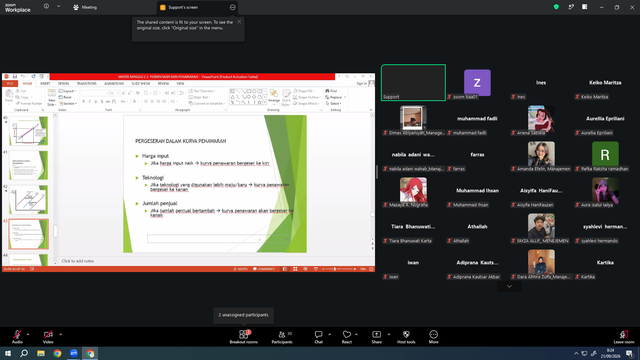Click the Zoom Workplace logo
The width and height of the screenshot is (640, 360).
18,8
